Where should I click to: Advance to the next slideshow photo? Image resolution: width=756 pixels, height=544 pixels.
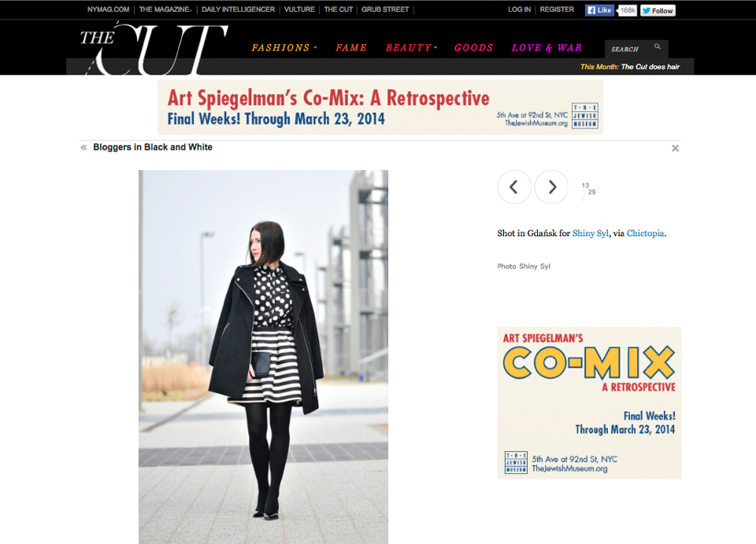(x=551, y=187)
